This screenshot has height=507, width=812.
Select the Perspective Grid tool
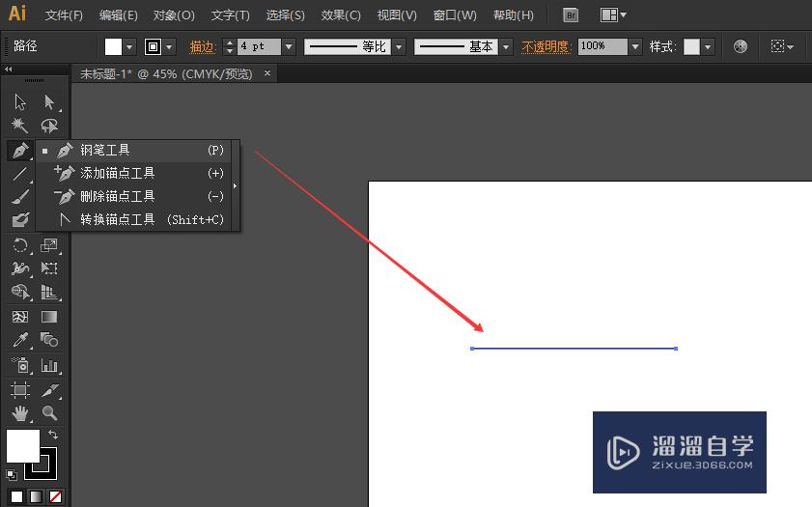point(49,292)
